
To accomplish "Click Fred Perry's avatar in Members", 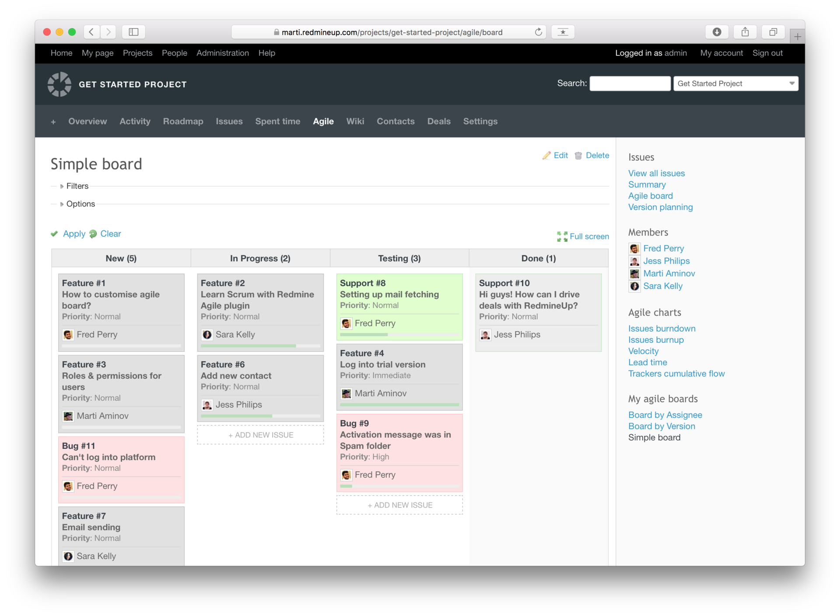I will [634, 249].
